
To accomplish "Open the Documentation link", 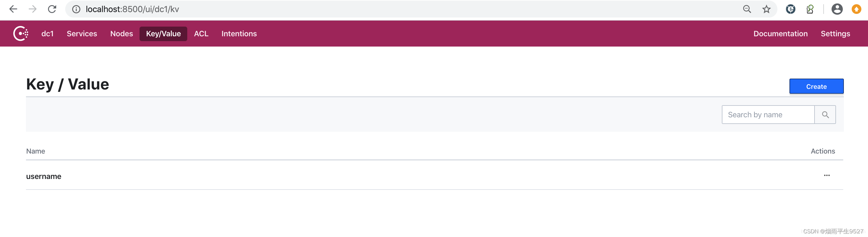I will tap(780, 34).
